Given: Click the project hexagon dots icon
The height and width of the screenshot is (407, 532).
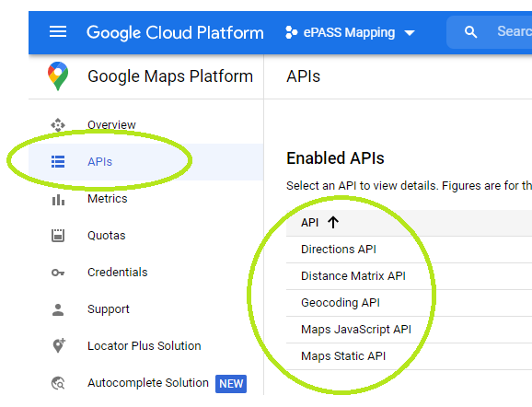Looking at the screenshot, I should click(x=291, y=32).
